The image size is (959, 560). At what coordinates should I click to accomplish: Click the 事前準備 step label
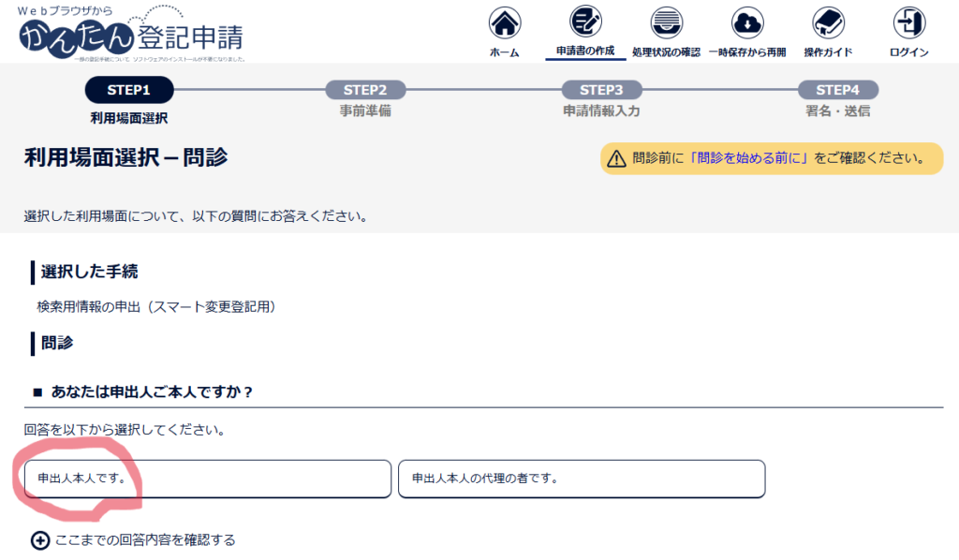point(365,111)
